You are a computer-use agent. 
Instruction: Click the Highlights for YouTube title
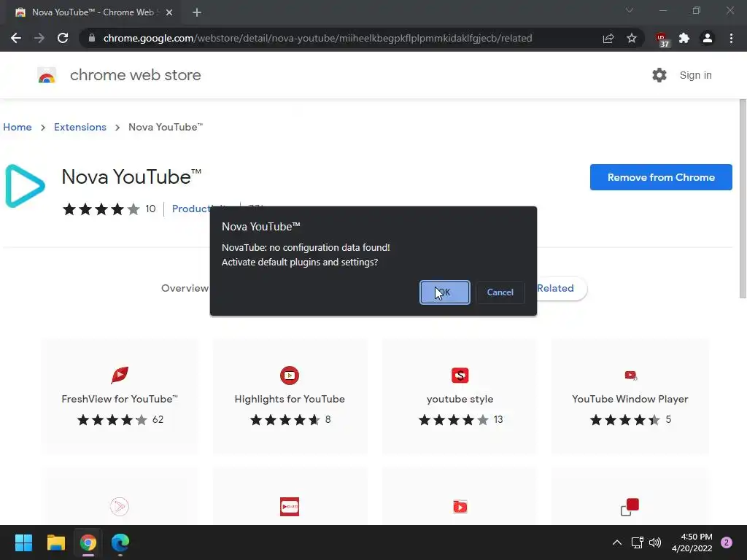click(290, 399)
